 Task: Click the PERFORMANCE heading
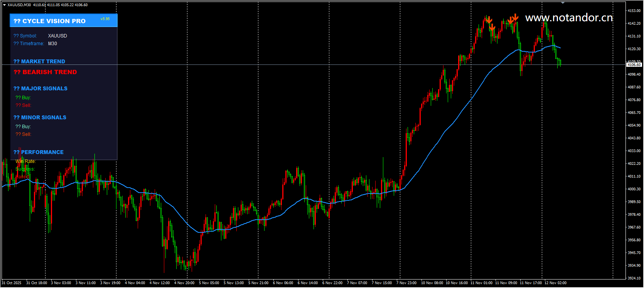(39, 152)
